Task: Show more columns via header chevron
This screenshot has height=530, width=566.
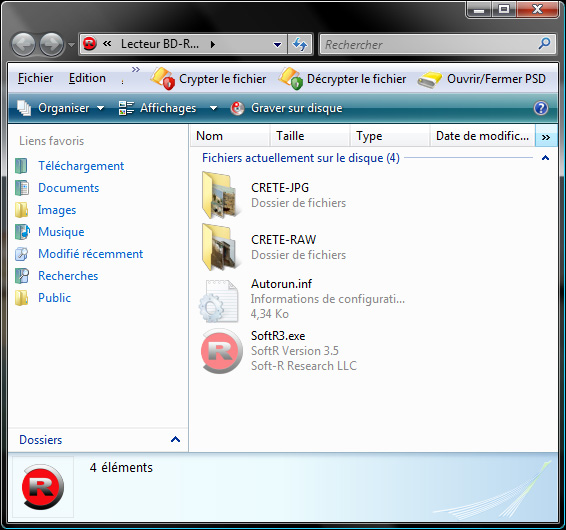Action: tap(546, 136)
